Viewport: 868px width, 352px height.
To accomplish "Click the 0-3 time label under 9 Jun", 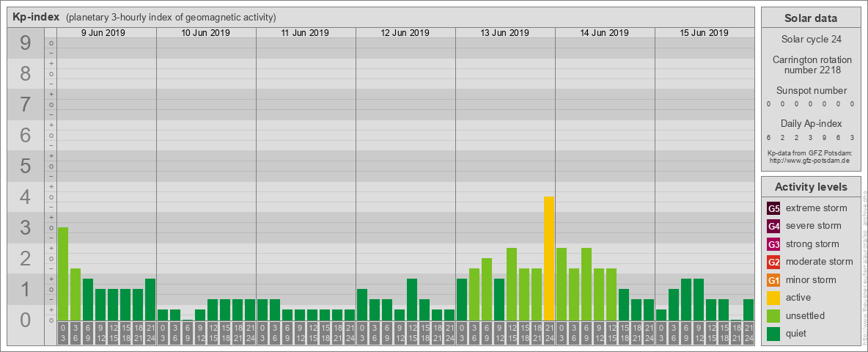I will [63, 334].
